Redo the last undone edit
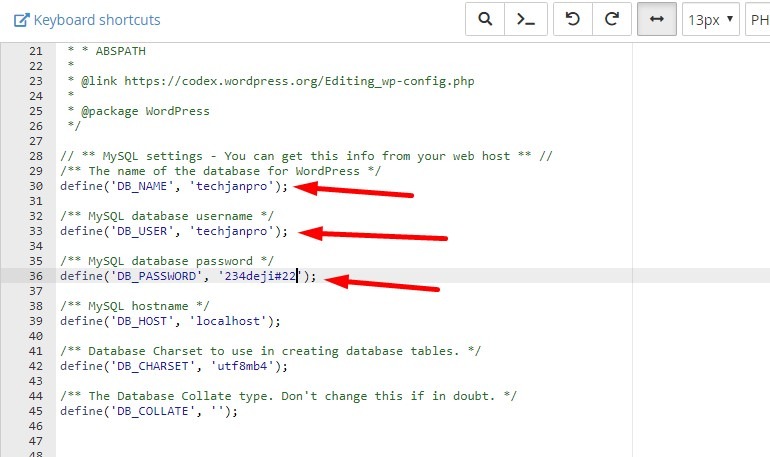Image resolution: width=770 pixels, height=457 pixels. pyautogui.click(x=612, y=20)
